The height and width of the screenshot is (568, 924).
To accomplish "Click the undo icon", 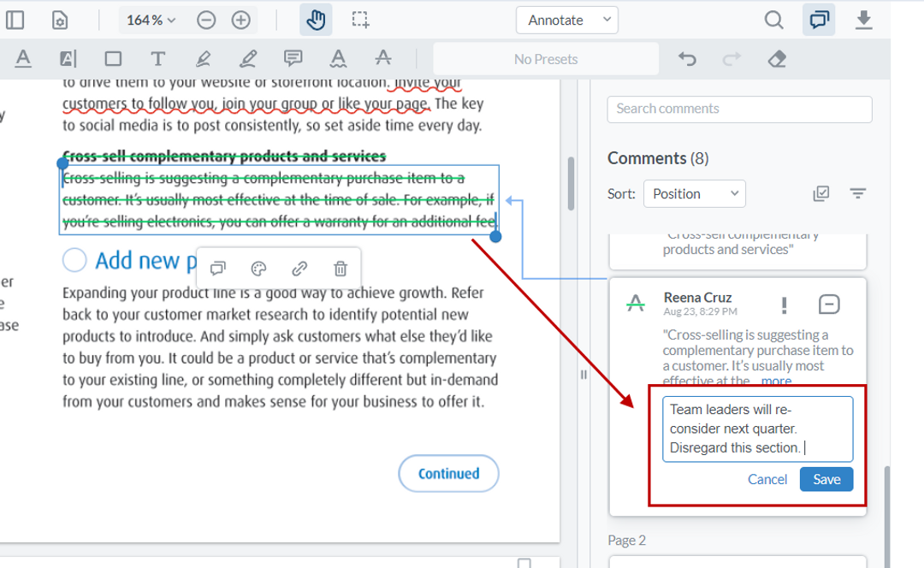I will click(687, 59).
